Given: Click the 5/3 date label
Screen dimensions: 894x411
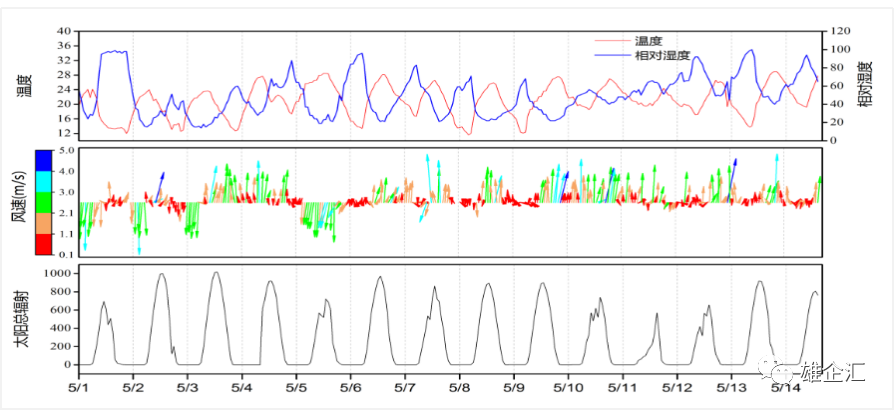Looking at the screenshot, I should click(x=188, y=386).
